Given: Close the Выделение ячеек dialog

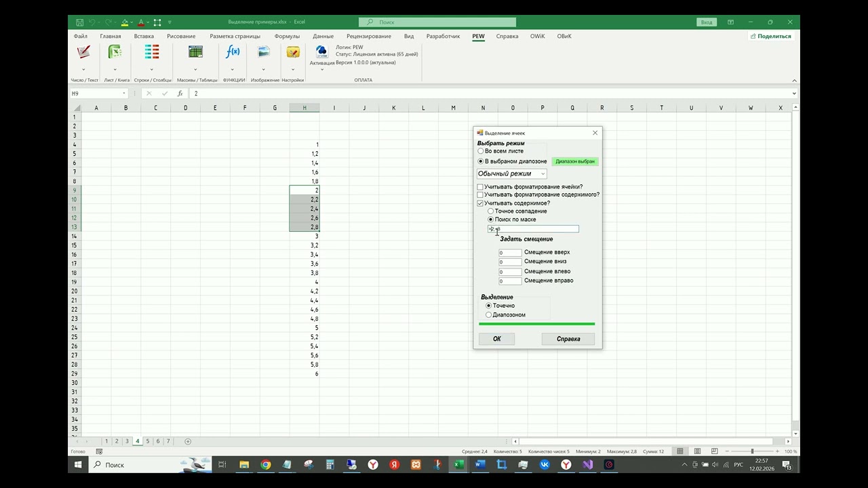Looking at the screenshot, I should pos(595,133).
